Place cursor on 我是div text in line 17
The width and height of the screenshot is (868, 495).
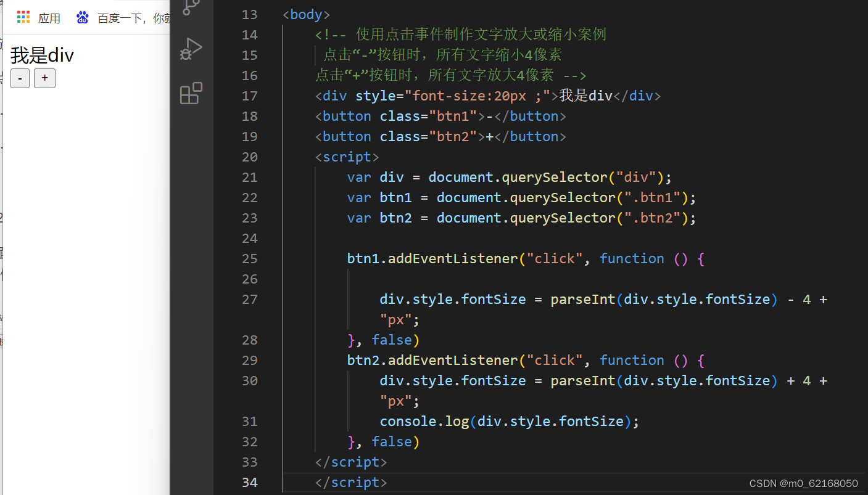(x=586, y=96)
